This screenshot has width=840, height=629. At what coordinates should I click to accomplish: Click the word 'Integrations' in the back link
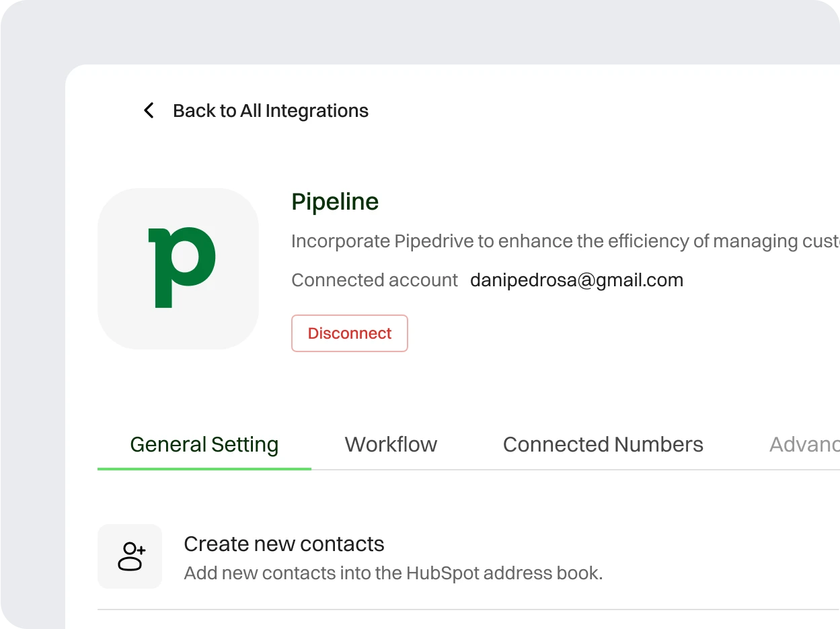pos(317,111)
